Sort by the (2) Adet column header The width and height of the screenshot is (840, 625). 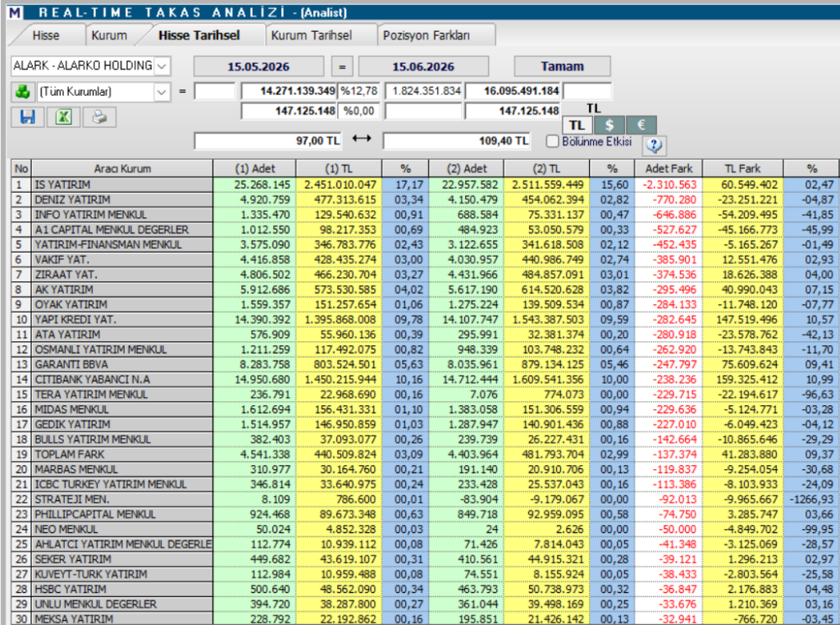click(x=466, y=169)
